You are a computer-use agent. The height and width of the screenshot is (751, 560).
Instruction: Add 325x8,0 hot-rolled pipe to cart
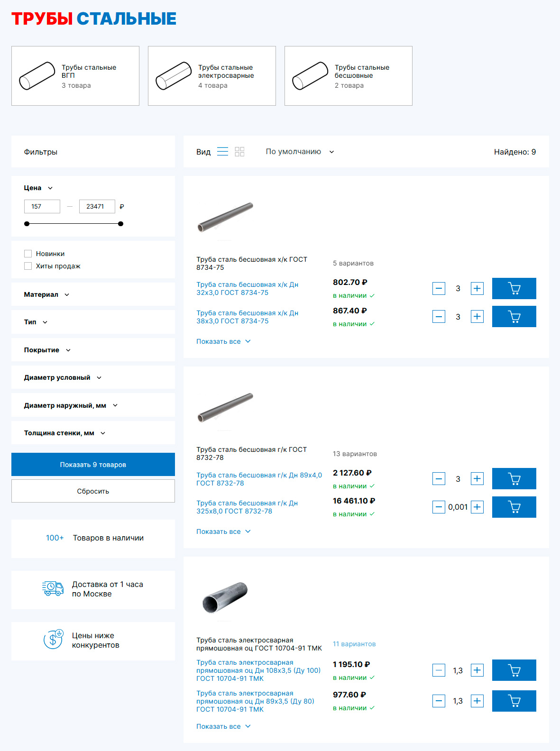(514, 507)
